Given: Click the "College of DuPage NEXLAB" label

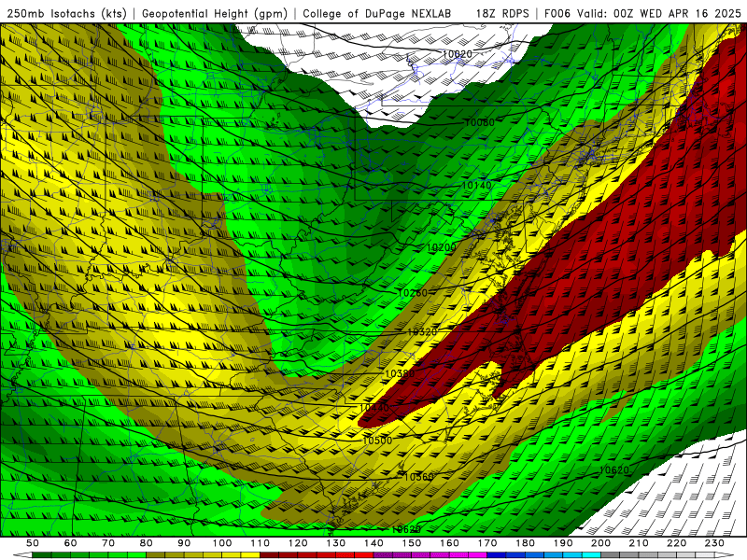Looking at the screenshot, I should point(377,14).
